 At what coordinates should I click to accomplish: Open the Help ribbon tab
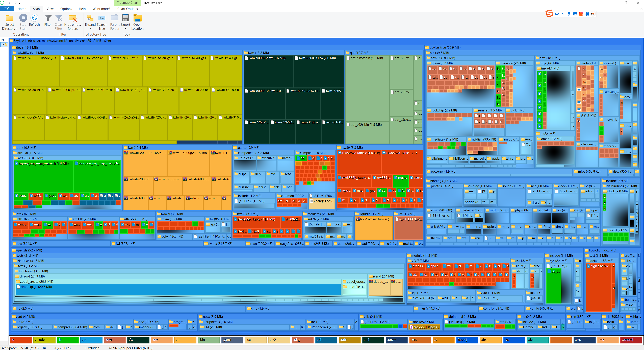pyautogui.click(x=82, y=9)
